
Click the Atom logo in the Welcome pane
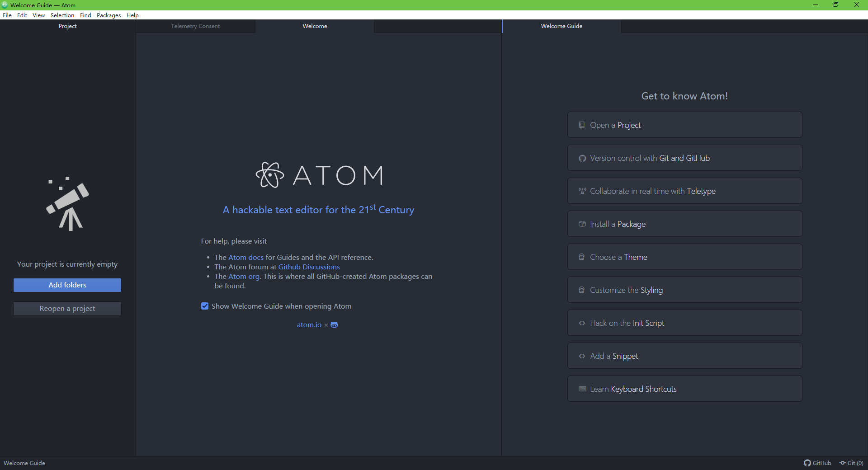point(319,175)
